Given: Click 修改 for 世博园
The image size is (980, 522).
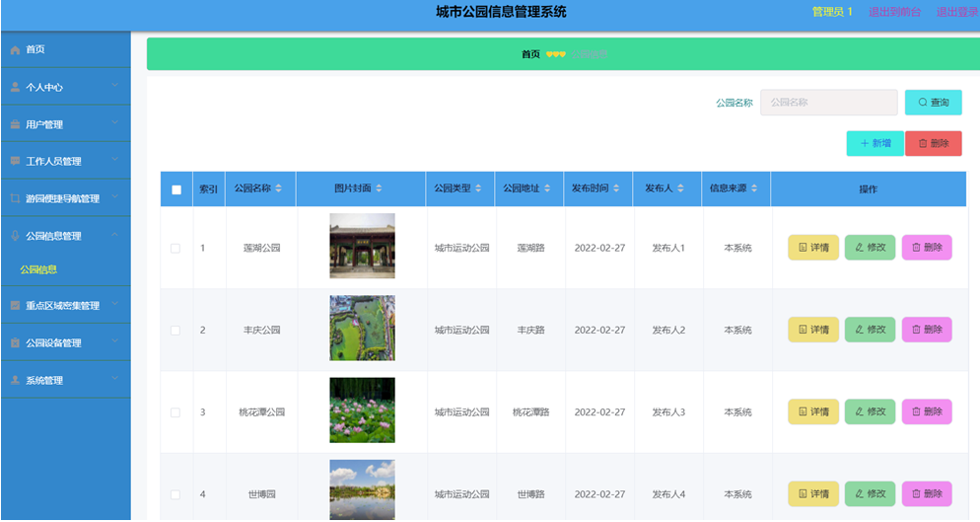Looking at the screenshot, I should click(x=870, y=493).
